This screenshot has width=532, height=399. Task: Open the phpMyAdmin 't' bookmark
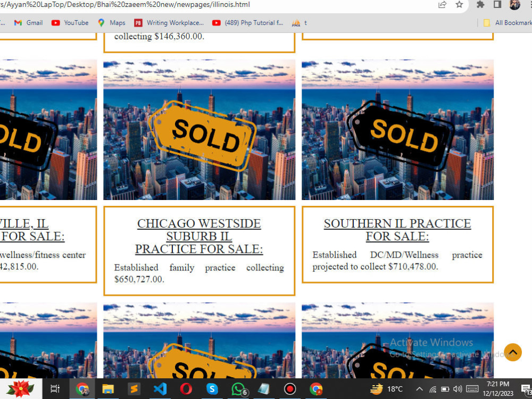pyautogui.click(x=299, y=23)
